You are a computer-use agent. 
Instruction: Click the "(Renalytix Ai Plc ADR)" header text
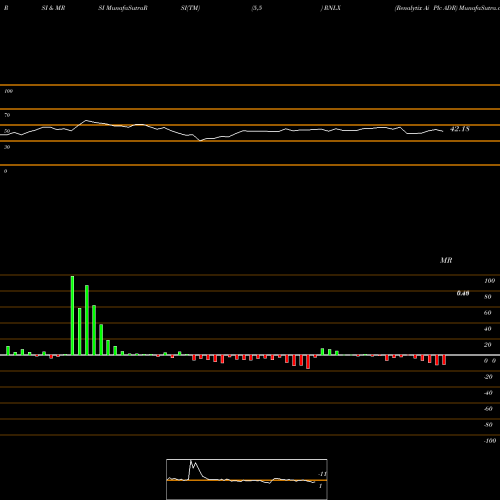426,8
